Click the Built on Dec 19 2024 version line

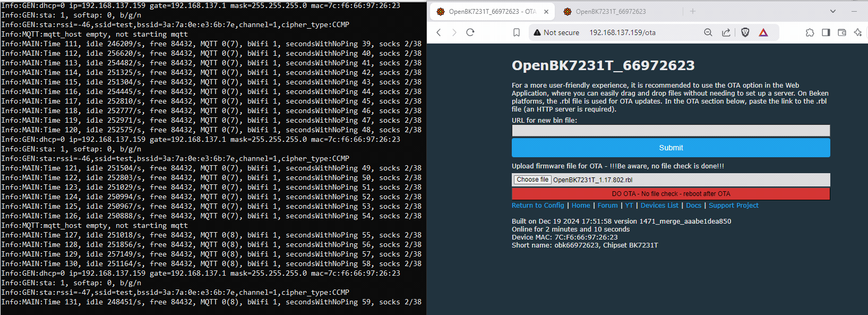tap(621, 221)
